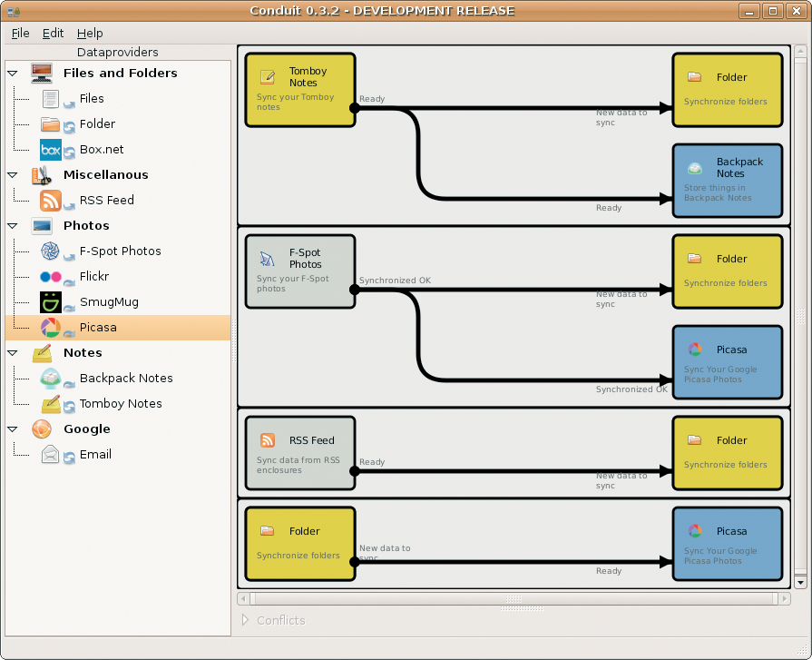Image resolution: width=812 pixels, height=660 pixels.
Task: Click the Tomboy Notes icon in sidebar
Action: (x=51, y=404)
